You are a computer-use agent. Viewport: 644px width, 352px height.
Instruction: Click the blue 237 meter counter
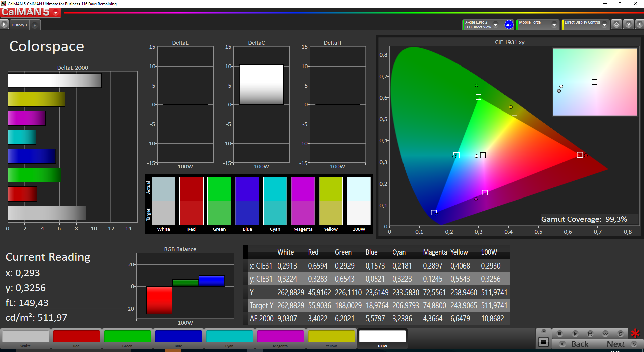(509, 25)
